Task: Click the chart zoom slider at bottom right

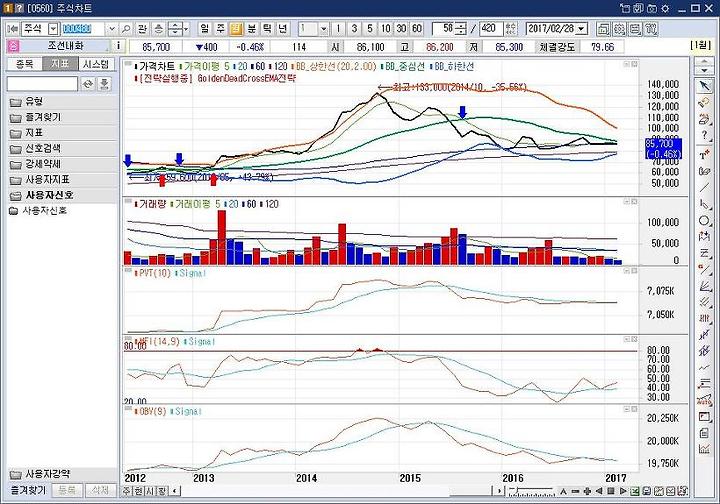Action: click(x=531, y=491)
